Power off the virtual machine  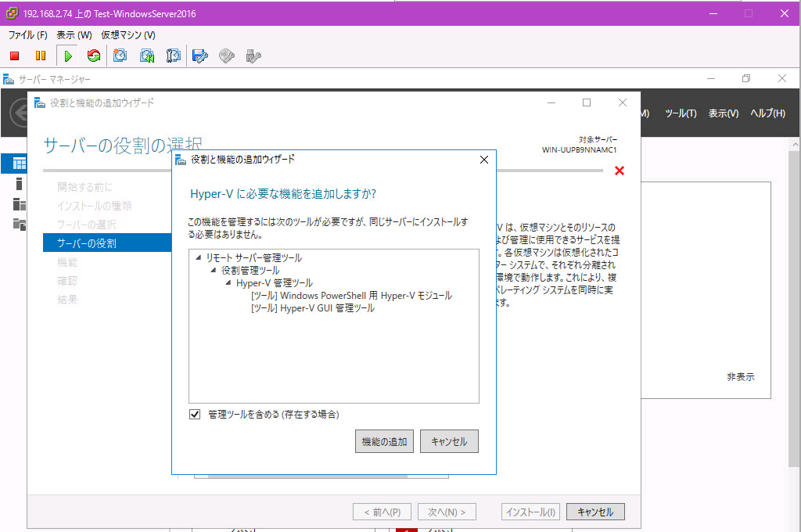(14, 56)
